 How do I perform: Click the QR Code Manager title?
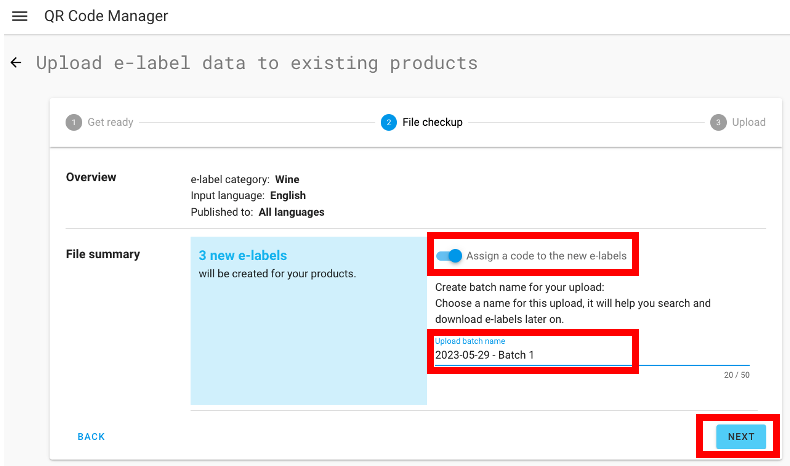(x=106, y=16)
